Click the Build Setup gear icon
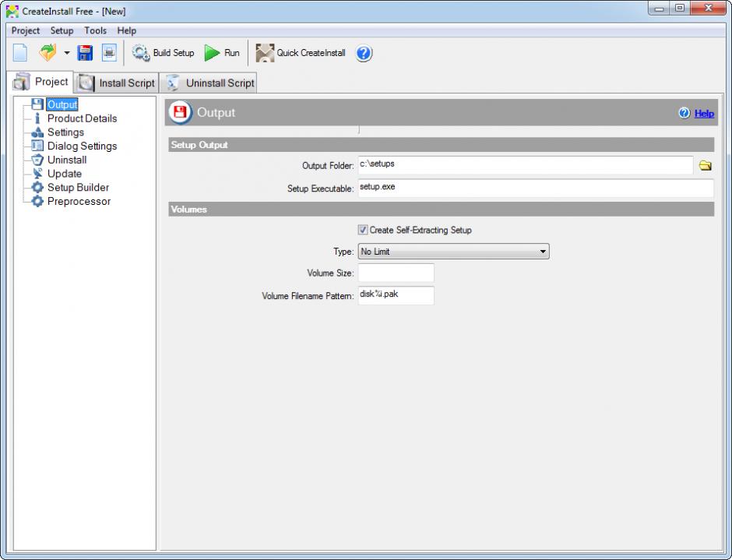 [x=140, y=53]
